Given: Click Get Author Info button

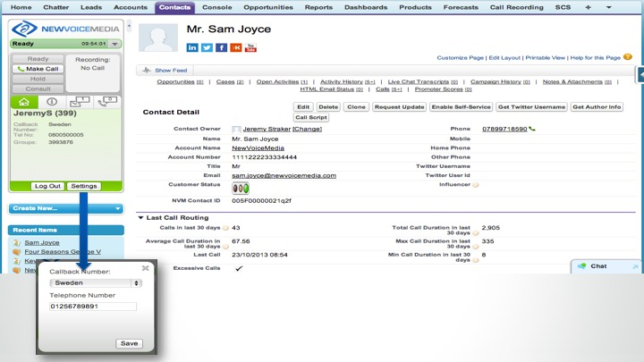Looking at the screenshot, I should [x=597, y=106].
